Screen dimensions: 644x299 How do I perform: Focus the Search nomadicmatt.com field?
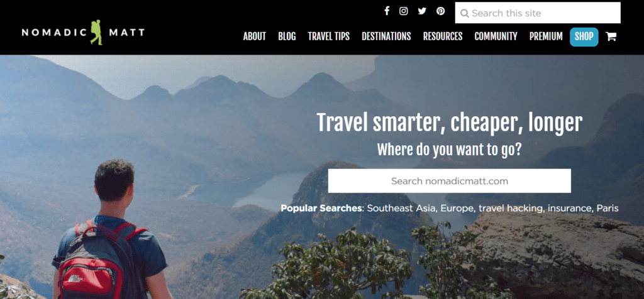pos(449,181)
